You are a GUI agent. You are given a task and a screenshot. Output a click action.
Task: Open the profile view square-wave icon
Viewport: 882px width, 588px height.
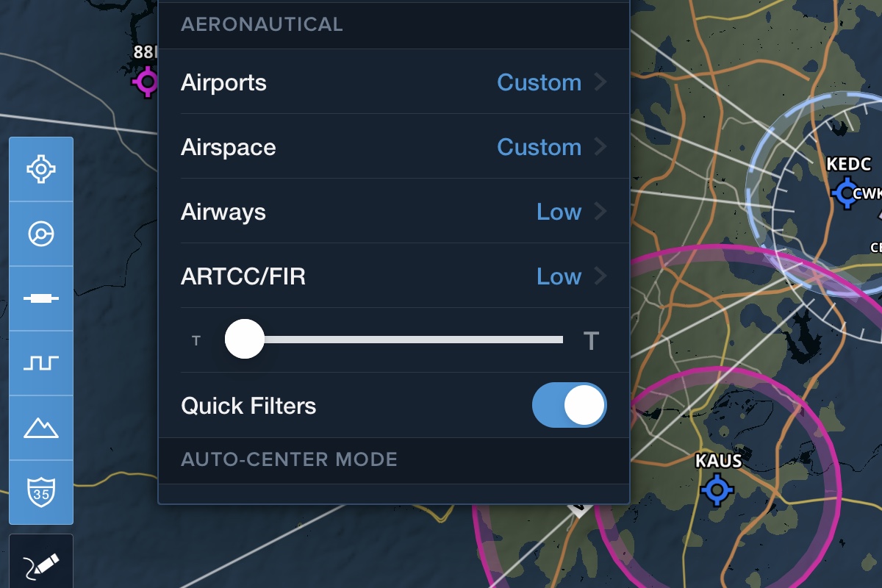coord(41,363)
